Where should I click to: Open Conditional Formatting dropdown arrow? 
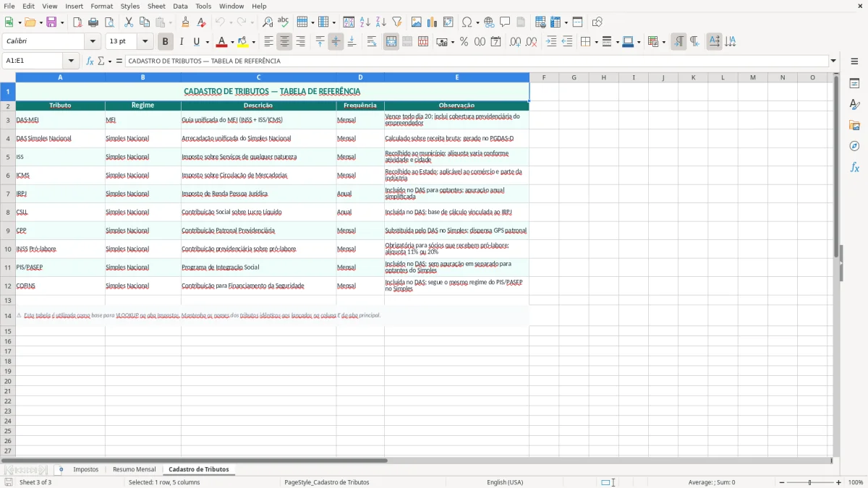click(x=663, y=42)
